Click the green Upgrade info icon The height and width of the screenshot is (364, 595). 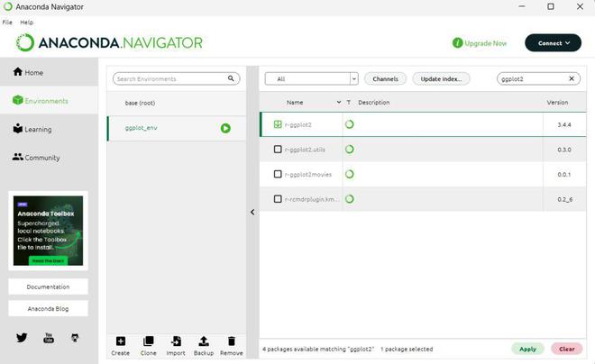[x=457, y=43]
